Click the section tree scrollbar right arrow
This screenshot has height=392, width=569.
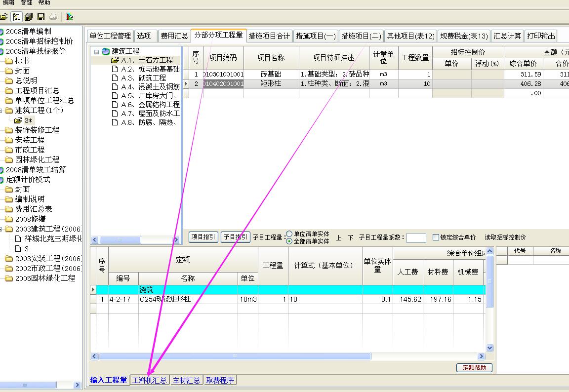176,240
